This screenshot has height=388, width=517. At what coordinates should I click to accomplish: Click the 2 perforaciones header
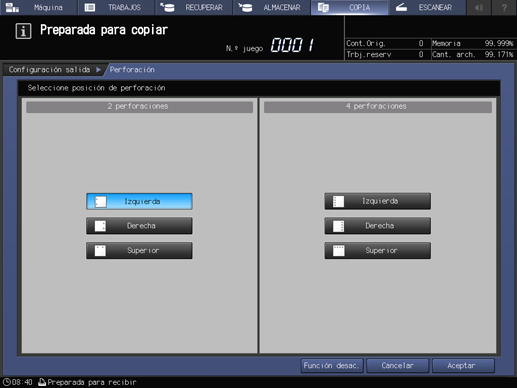[139, 107]
